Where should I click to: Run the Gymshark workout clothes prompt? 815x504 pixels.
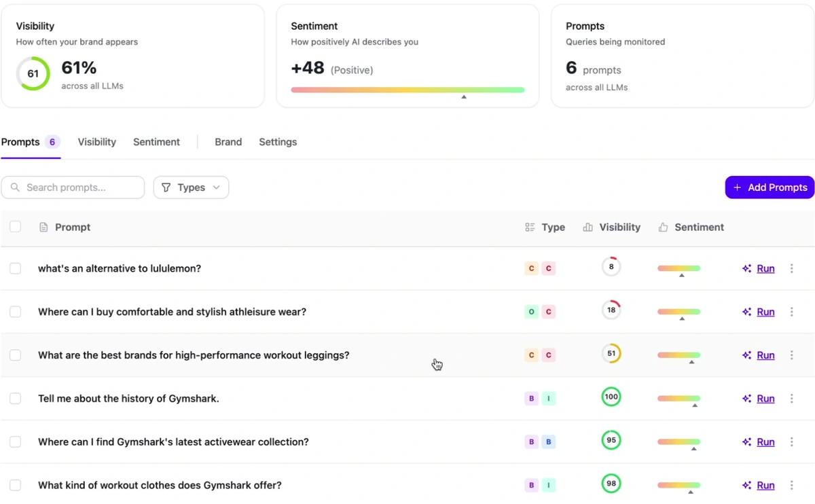tap(765, 486)
